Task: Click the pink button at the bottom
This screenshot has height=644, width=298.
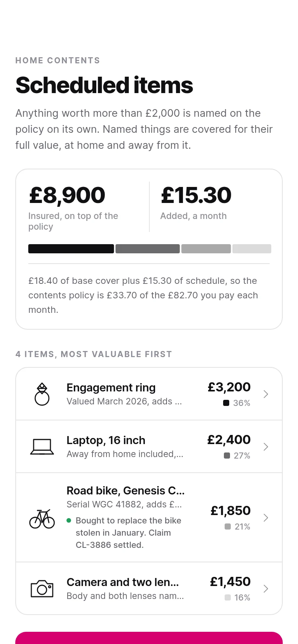Action: [x=149, y=638]
